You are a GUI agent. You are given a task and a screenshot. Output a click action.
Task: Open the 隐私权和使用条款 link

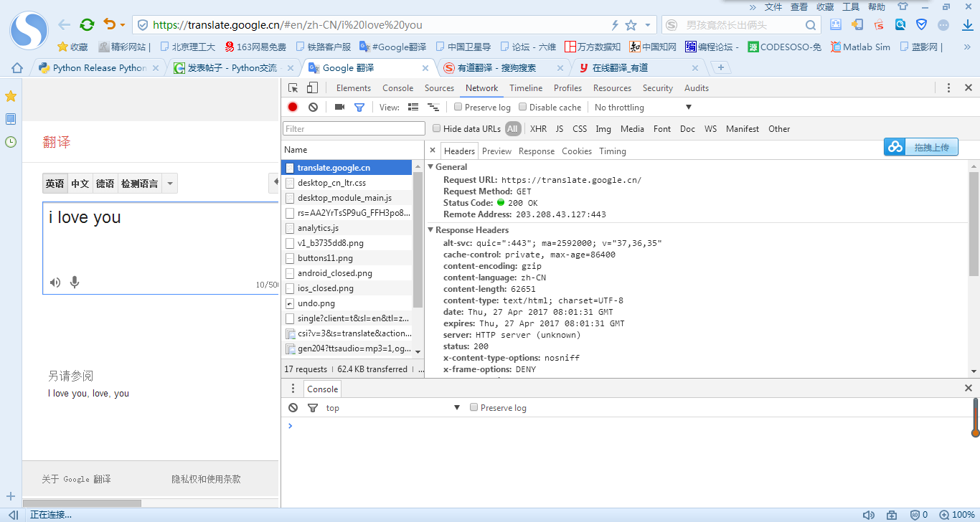pyautogui.click(x=206, y=479)
